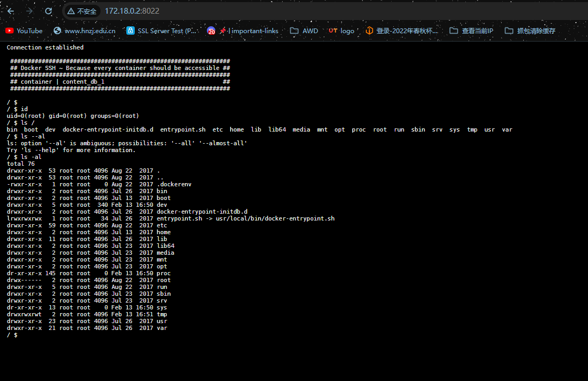Image resolution: width=588 pixels, height=381 pixels.
Task: Open the important-links bookmark
Action: click(x=249, y=31)
